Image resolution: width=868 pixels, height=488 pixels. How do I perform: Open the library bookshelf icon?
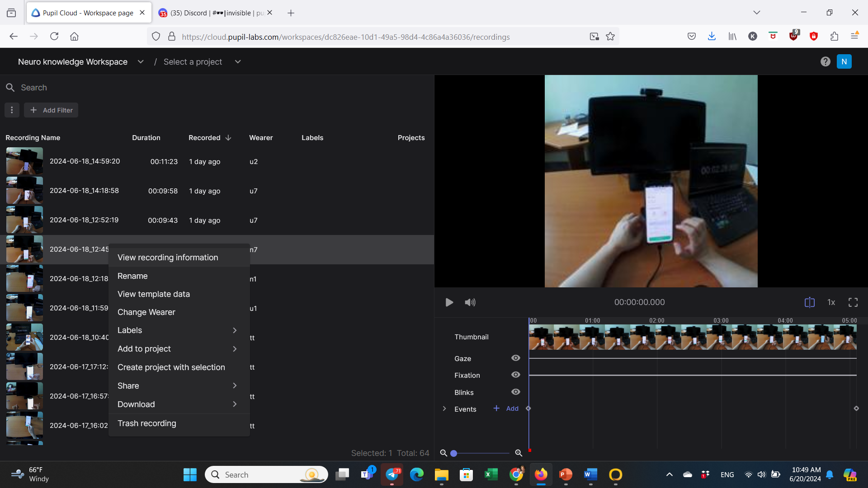tap(732, 37)
